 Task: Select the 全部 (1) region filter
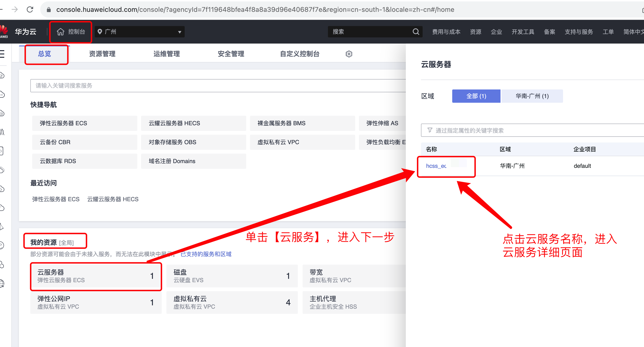coord(476,96)
